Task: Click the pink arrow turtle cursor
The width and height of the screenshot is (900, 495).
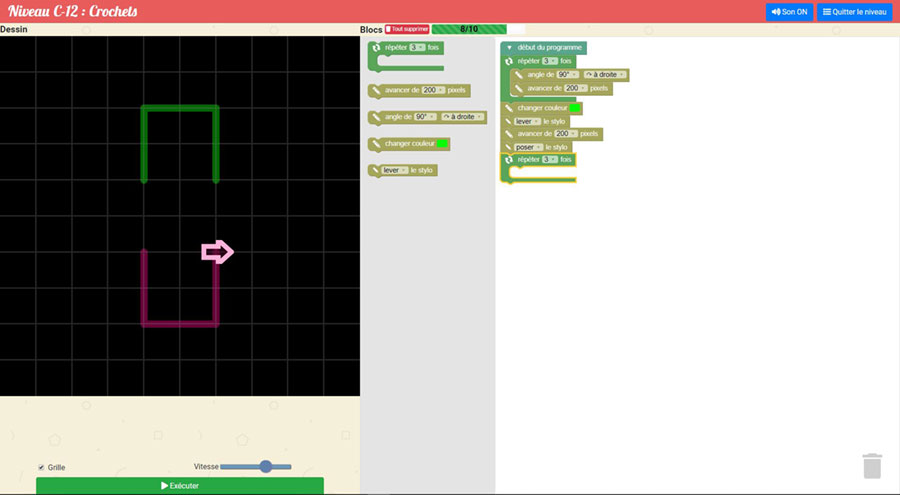Action: point(217,252)
